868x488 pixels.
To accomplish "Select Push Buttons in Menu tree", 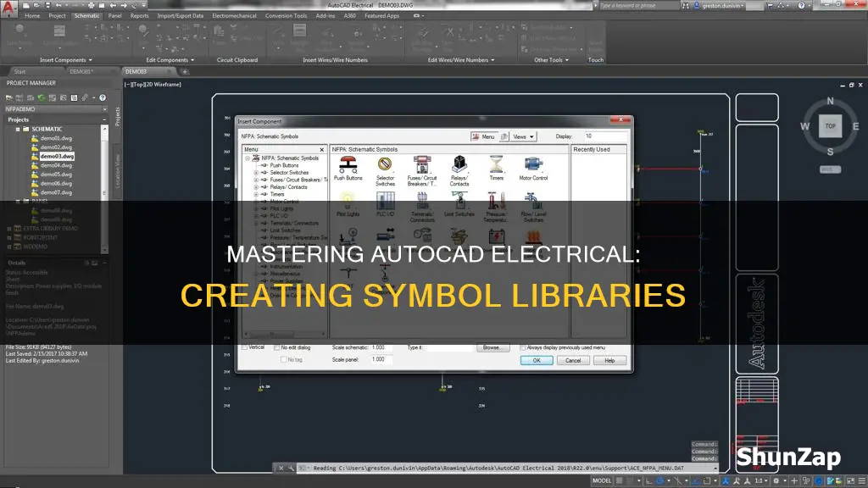I will pos(284,165).
